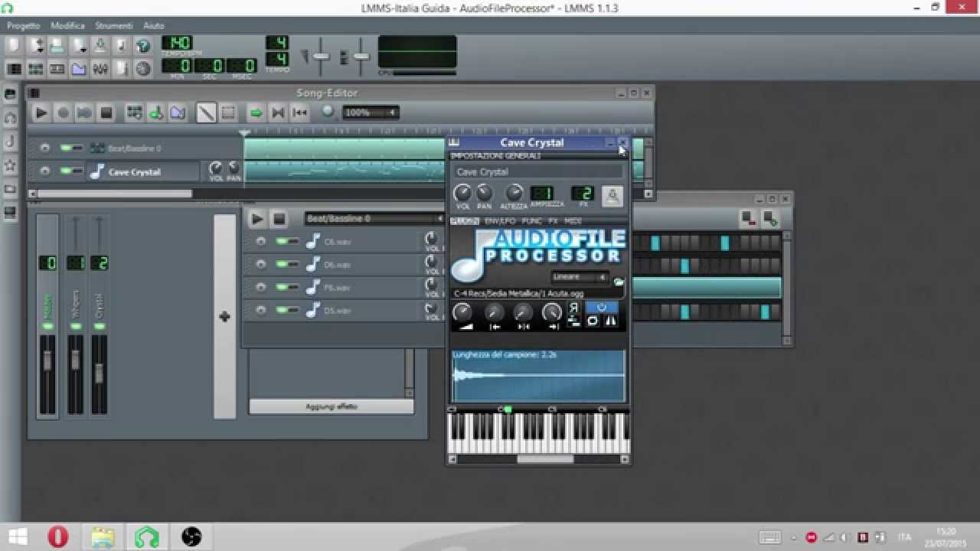This screenshot has width=980, height=551.
Task: Open the What's This help icon
Action: click(143, 46)
